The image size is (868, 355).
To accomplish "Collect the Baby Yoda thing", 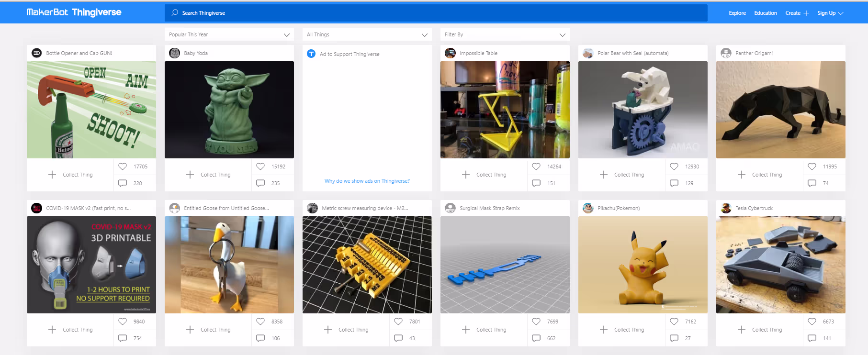I will pyautogui.click(x=208, y=175).
